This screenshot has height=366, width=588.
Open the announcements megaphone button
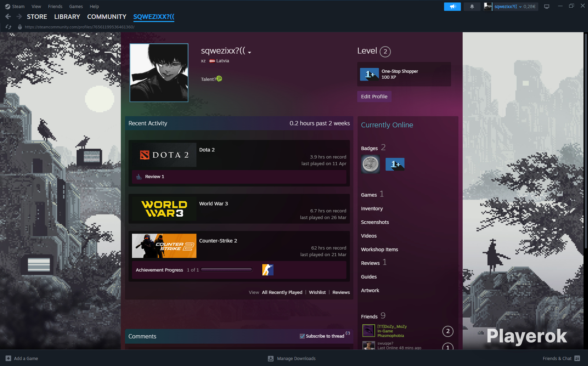pos(452,7)
